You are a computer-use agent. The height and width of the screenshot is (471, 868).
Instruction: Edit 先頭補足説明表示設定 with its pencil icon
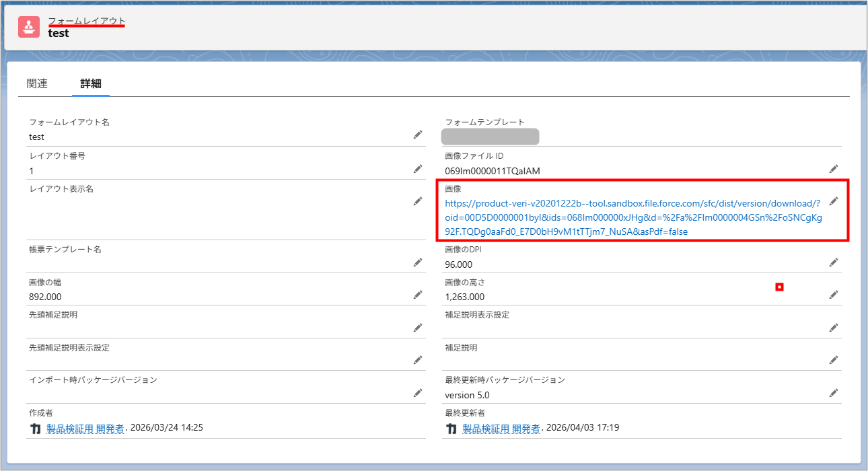click(418, 360)
